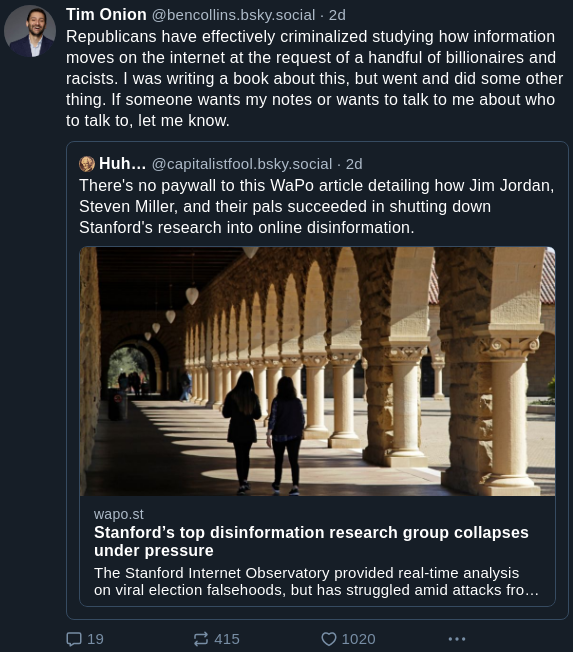573x652 pixels.
Task: Click the 2d timestamp on main post
Action: coord(337,15)
